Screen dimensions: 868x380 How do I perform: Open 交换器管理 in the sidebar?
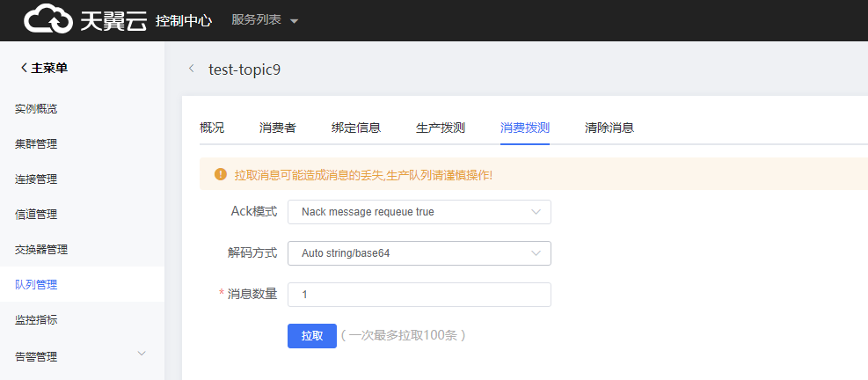pyautogui.click(x=41, y=250)
